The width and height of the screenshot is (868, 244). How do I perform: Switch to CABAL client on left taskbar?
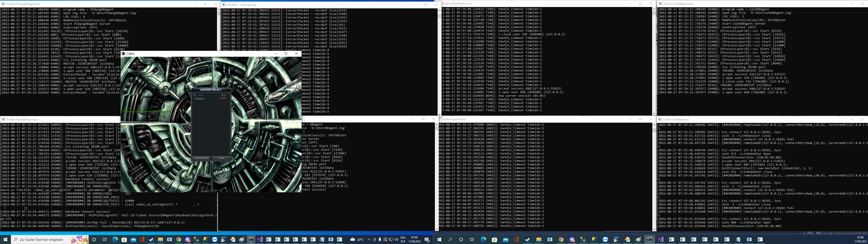pos(251,240)
